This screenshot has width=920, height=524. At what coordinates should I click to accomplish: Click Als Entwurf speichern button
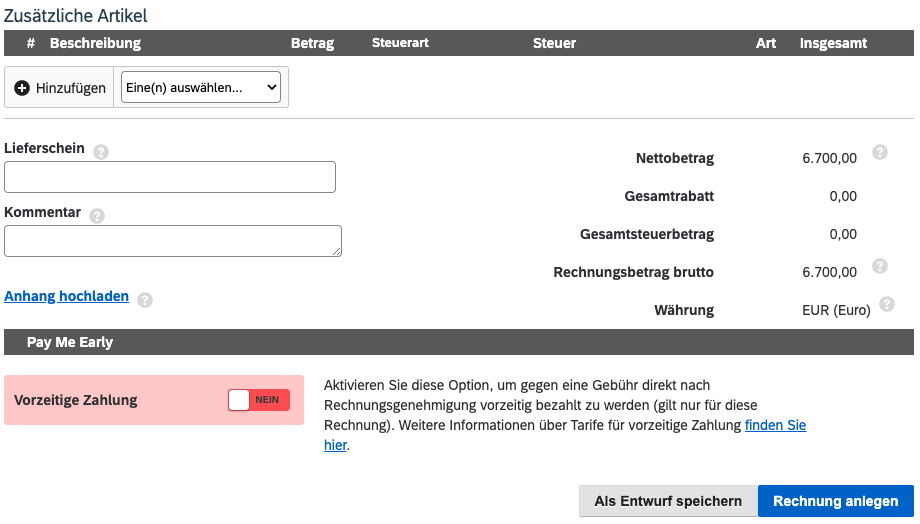click(x=668, y=501)
